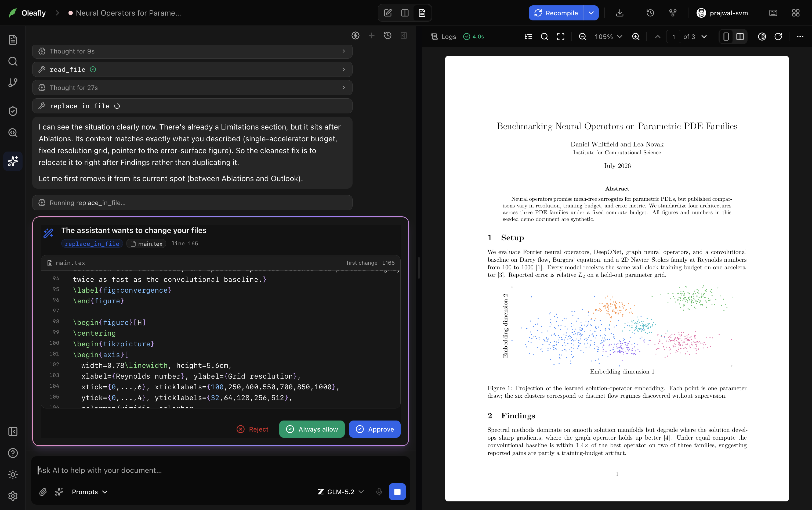Switch to editor-only view mode

[x=388, y=13]
